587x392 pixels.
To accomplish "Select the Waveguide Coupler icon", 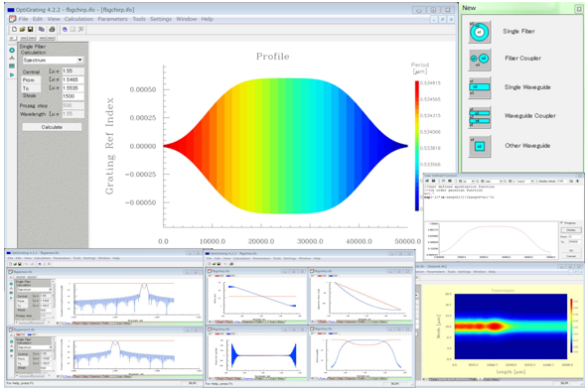I will [479, 117].
